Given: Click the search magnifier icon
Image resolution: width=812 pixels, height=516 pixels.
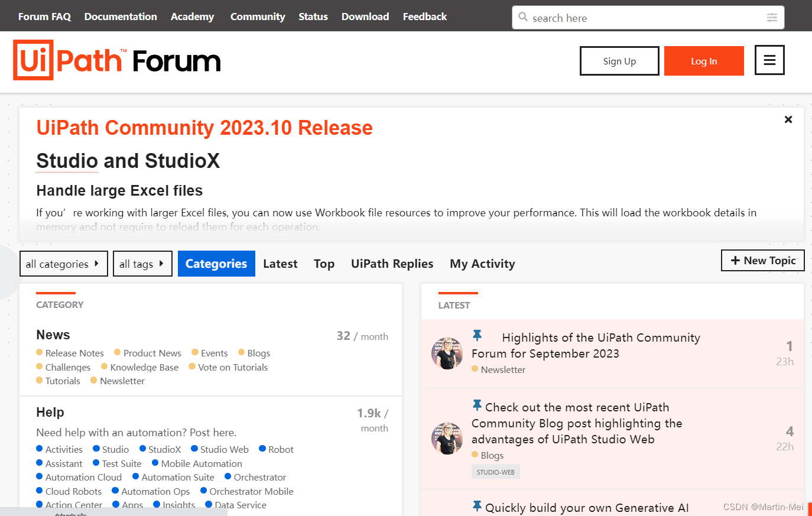Looking at the screenshot, I should tap(523, 17).
